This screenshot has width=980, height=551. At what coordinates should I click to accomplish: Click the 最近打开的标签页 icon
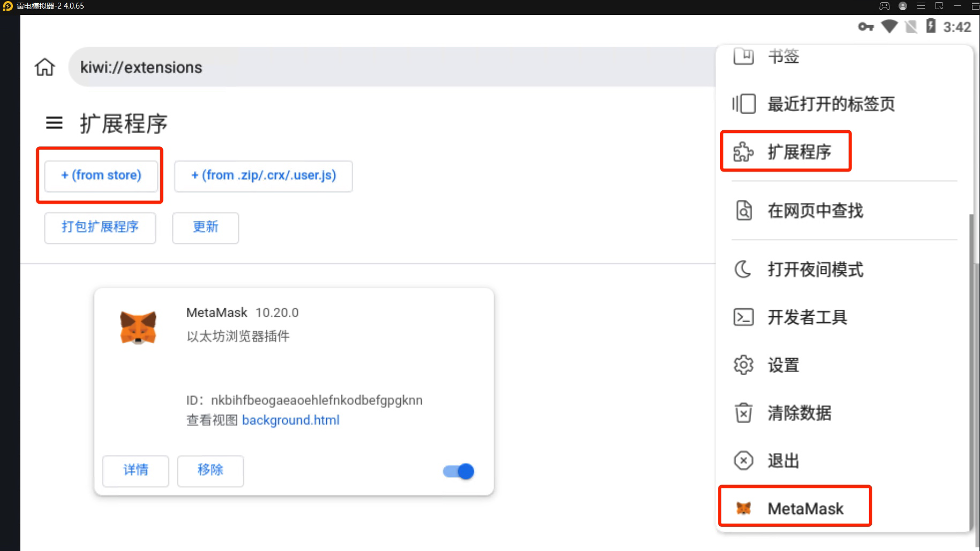(x=744, y=103)
